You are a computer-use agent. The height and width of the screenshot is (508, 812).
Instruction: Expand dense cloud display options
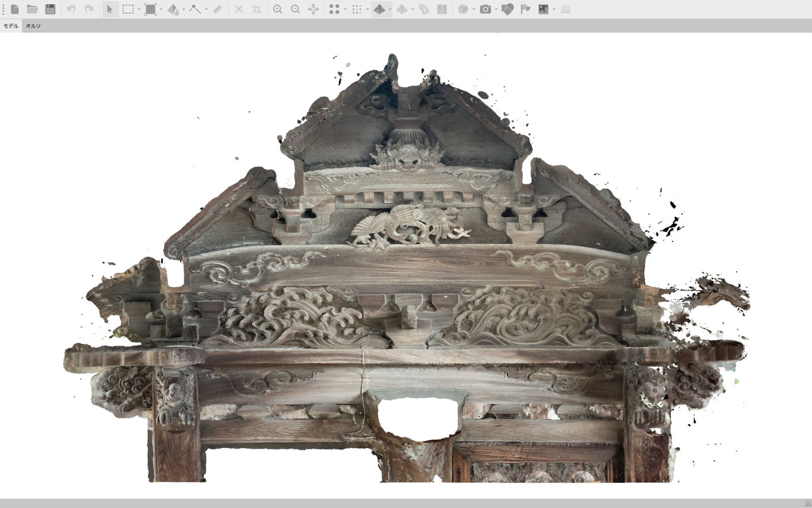(367, 9)
